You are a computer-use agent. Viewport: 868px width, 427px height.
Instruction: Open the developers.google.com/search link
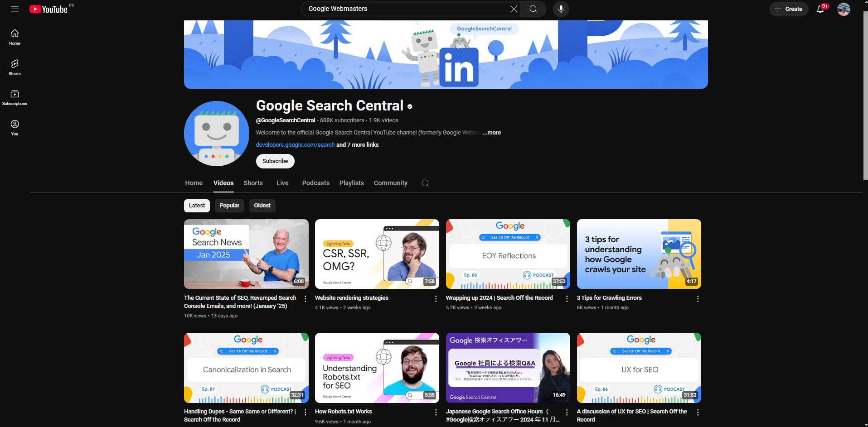(x=295, y=144)
